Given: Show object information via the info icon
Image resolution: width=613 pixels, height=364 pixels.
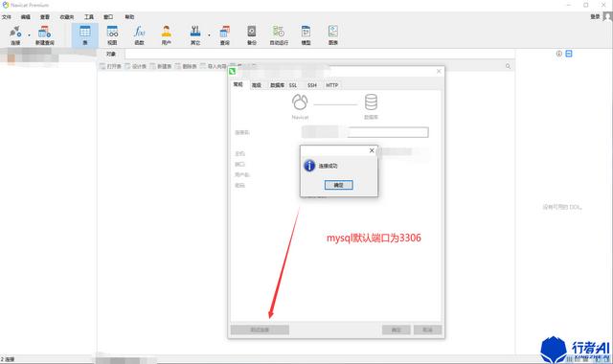Looking at the screenshot, I should (x=559, y=54).
